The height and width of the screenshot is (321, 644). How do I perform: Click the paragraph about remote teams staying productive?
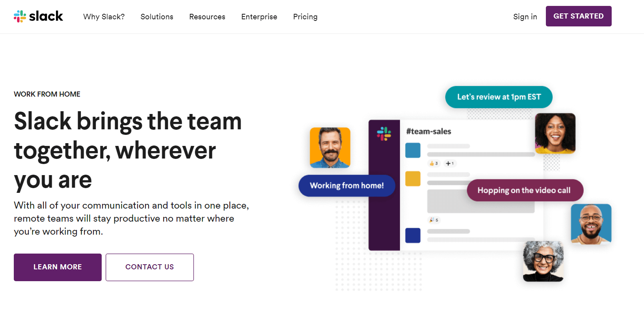[132, 218]
